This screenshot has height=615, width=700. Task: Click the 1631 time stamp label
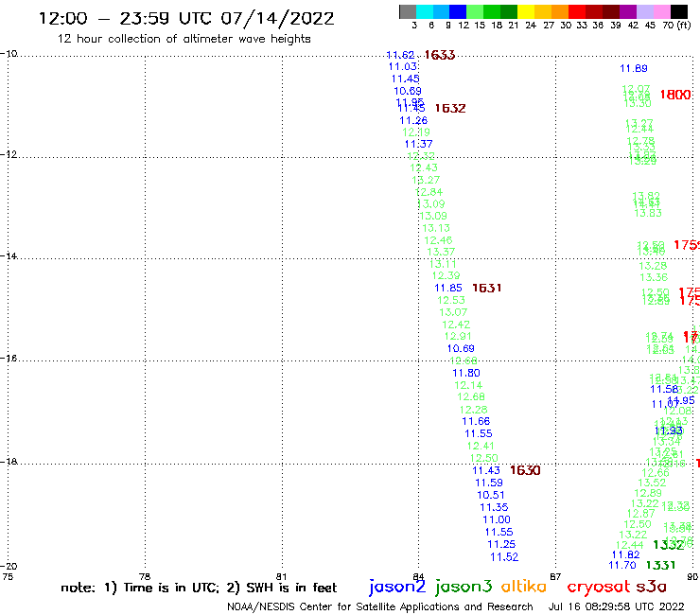pos(486,288)
